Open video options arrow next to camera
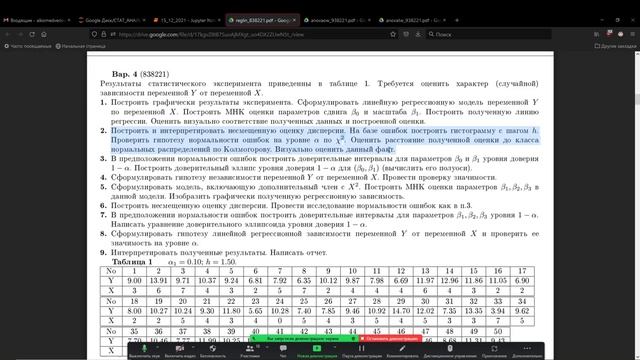The height and width of the screenshot is (360, 640). pyautogui.click(x=193, y=347)
